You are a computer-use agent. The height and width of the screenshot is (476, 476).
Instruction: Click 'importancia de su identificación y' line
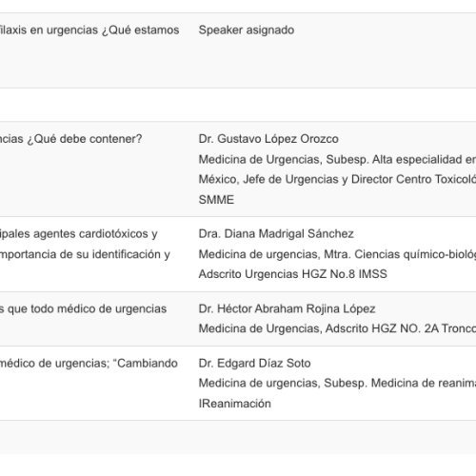pyautogui.click(x=85, y=254)
